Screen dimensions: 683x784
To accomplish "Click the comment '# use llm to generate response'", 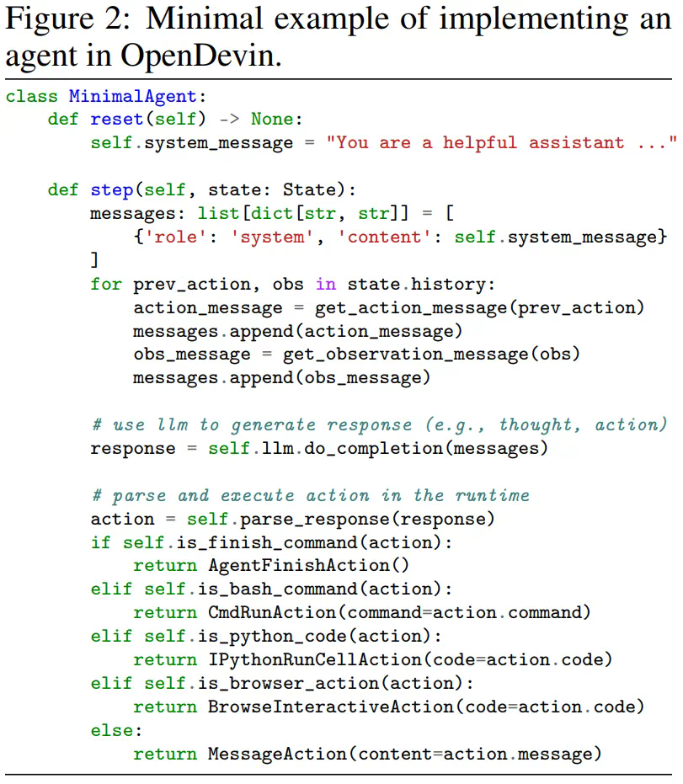I will pos(252,424).
